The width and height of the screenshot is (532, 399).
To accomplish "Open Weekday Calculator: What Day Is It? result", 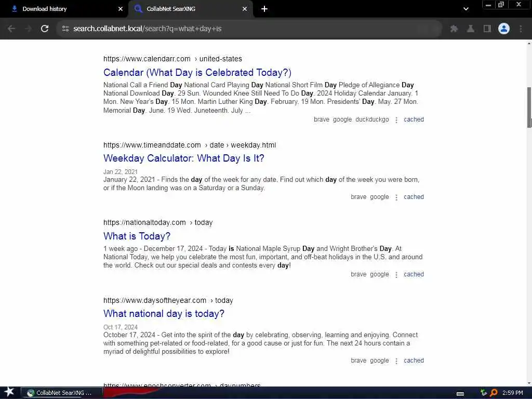I will (183, 158).
